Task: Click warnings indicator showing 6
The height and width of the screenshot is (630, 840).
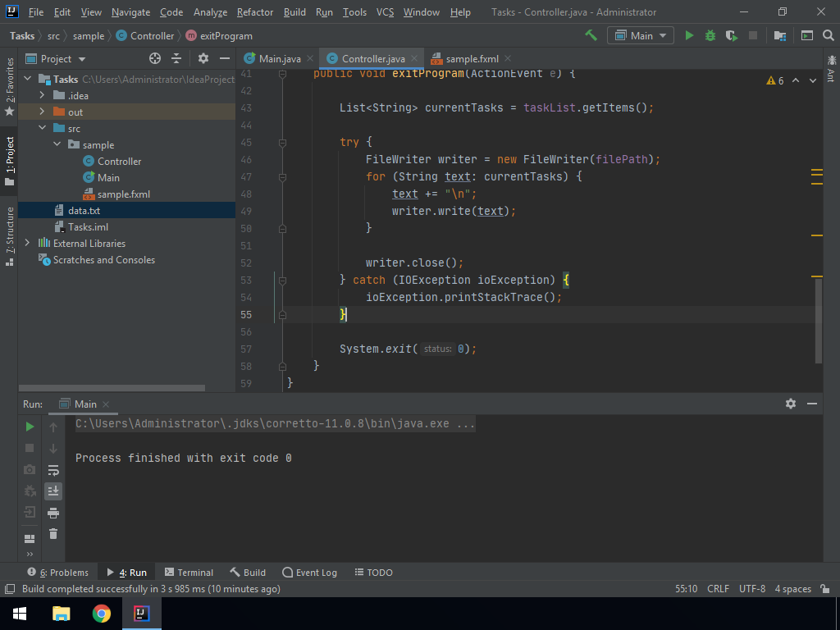Action: 775,80
